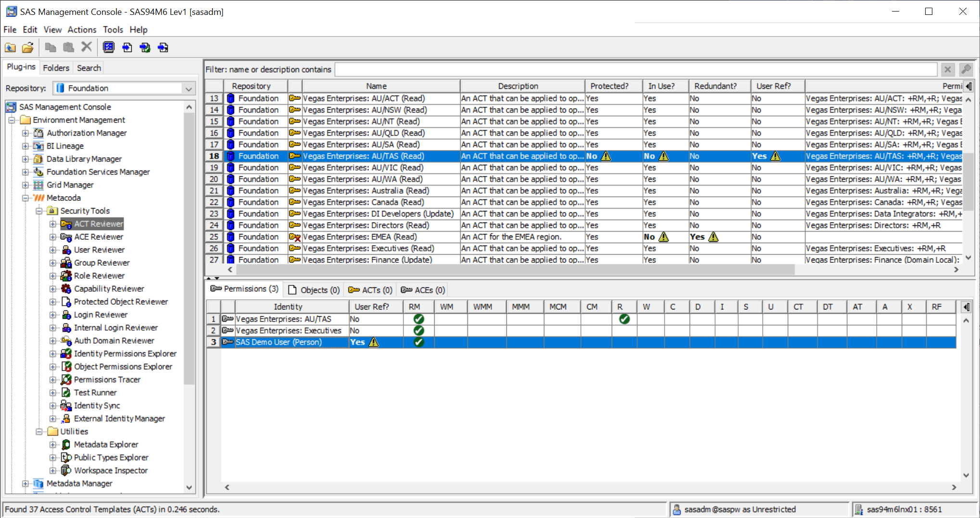The width and height of the screenshot is (980, 518).
Task: Collapse the Environment Management node
Action: (x=12, y=120)
